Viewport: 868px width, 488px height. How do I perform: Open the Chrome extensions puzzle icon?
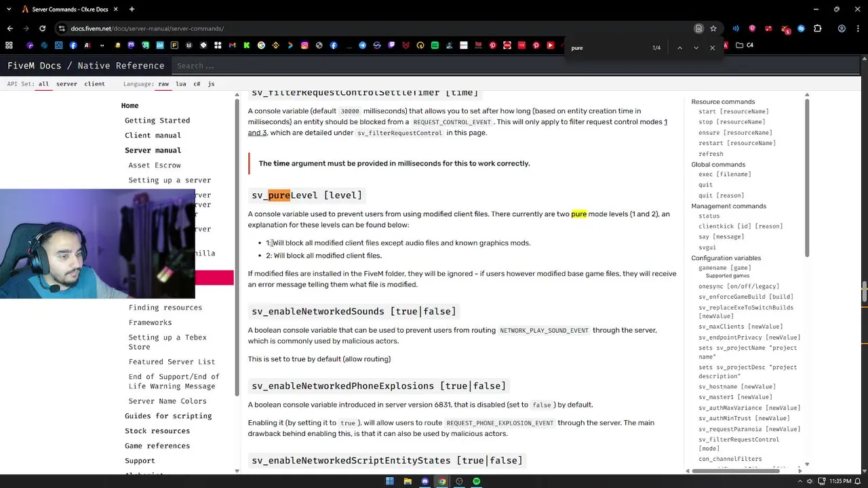(x=818, y=28)
